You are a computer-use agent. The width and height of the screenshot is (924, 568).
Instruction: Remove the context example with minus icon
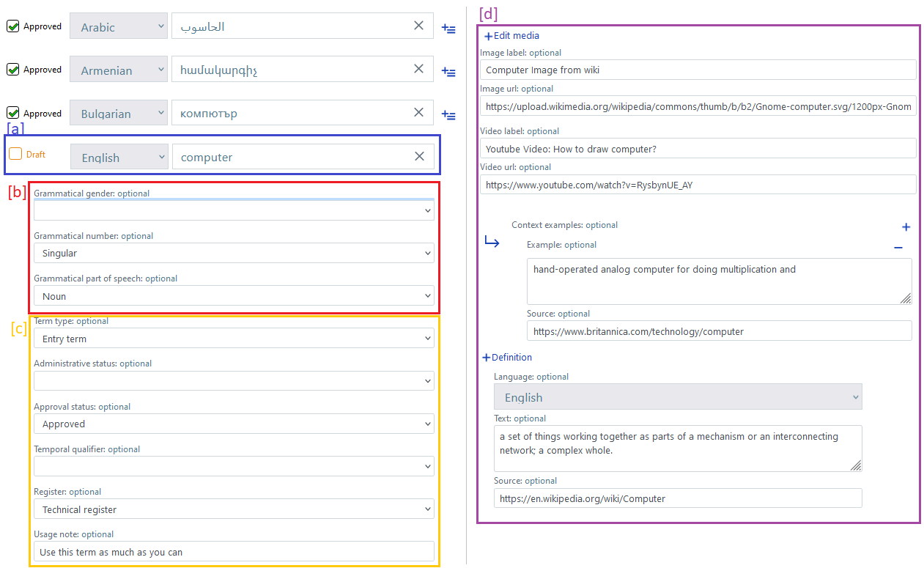898,248
